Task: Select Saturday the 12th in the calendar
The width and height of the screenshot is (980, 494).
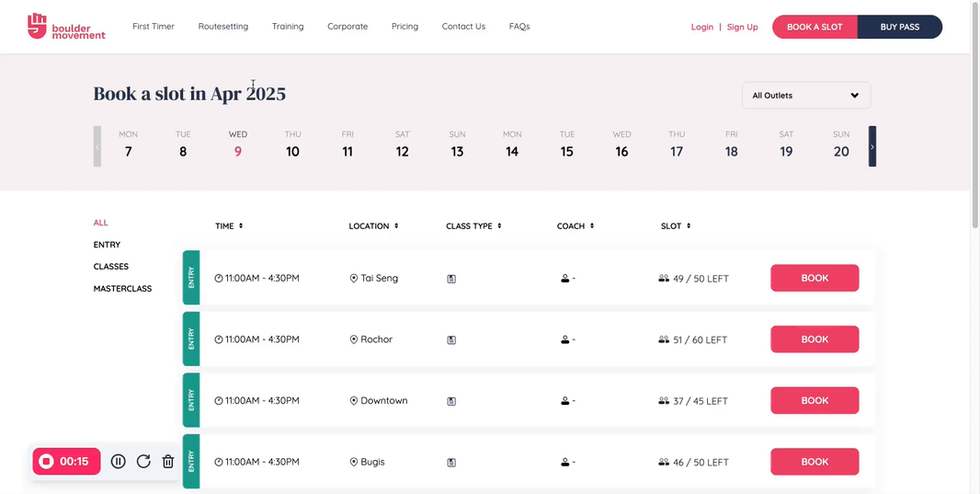Action: click(x=402, y=145)
